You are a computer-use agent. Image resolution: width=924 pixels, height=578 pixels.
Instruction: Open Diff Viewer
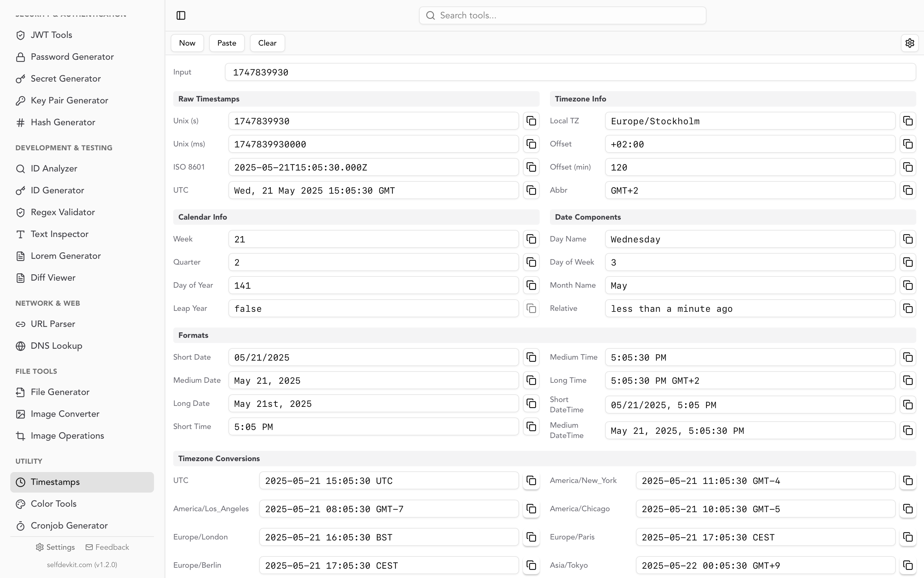(82, 277)
